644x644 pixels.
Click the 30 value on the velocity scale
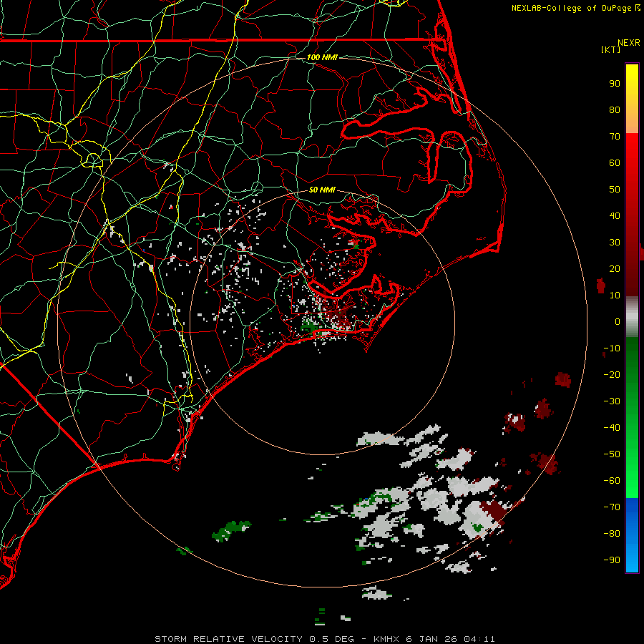pyautogui.click(x=615, y=243)
